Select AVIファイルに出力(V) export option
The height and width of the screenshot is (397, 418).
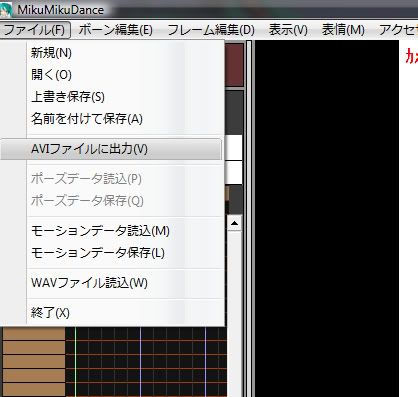coord(111,149)
